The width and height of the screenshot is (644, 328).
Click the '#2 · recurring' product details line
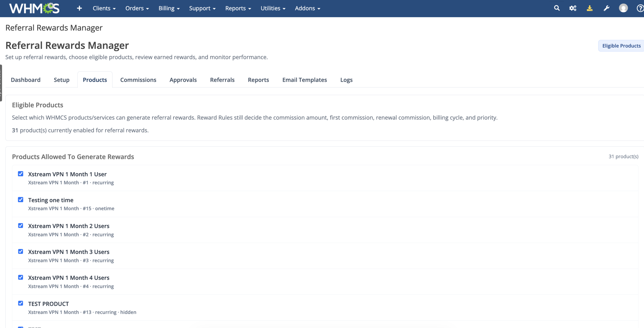71,235
